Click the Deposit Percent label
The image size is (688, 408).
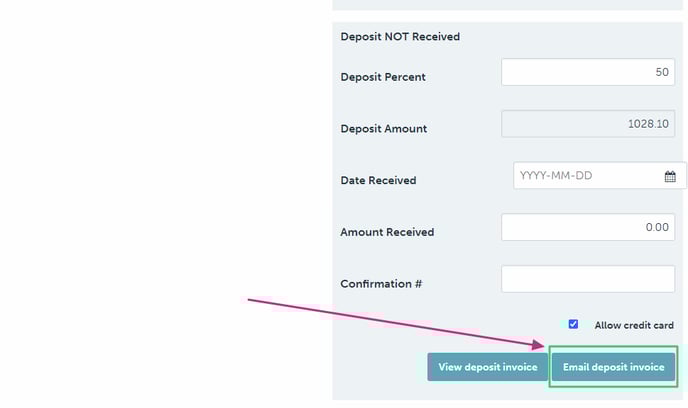coord(382,77)
